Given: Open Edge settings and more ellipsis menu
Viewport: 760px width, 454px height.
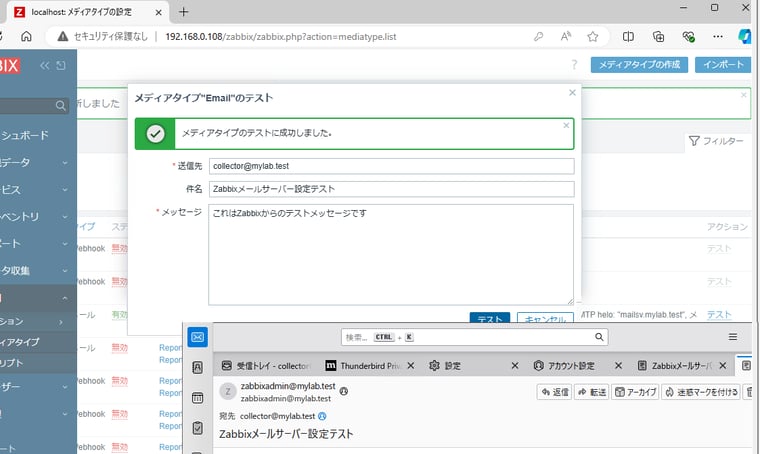Looking at the screenshot, I should (718, 36).
